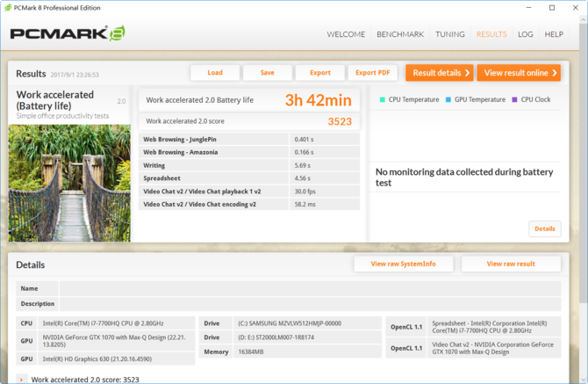588x384 pixels.
Task: Toggle the GPU Temperature legend marker
Action: (x=448, y=100)
